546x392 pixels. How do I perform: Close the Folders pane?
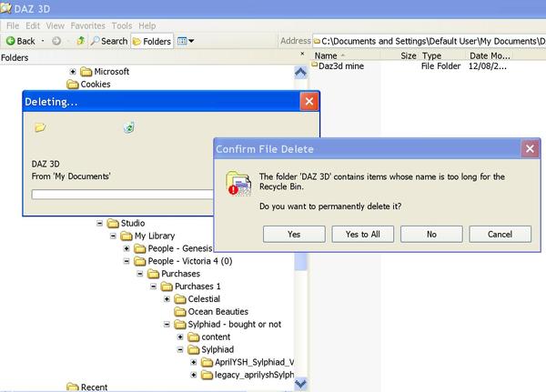(x=302, y=54)
